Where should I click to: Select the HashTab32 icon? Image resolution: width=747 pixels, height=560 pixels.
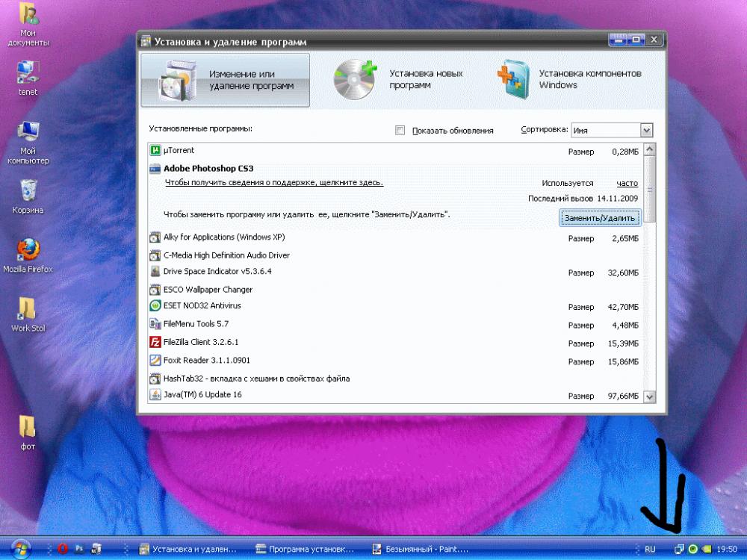click(x=155, y=379)
